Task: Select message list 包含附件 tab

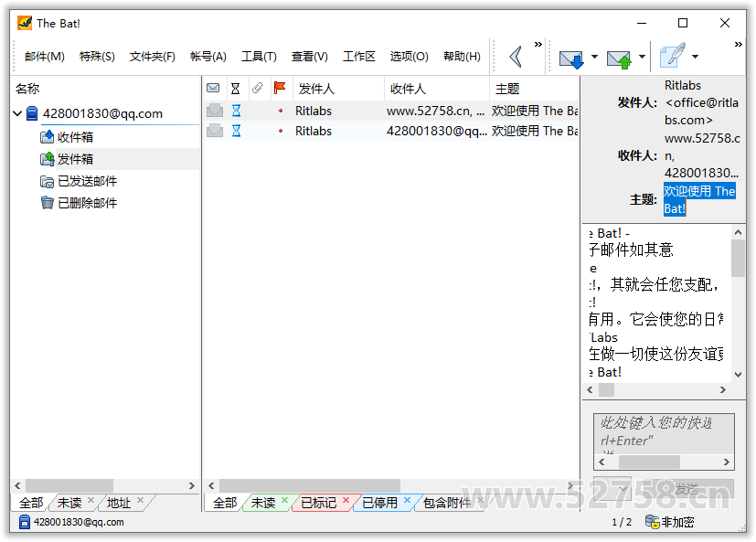Action: (x=447, y=503)
